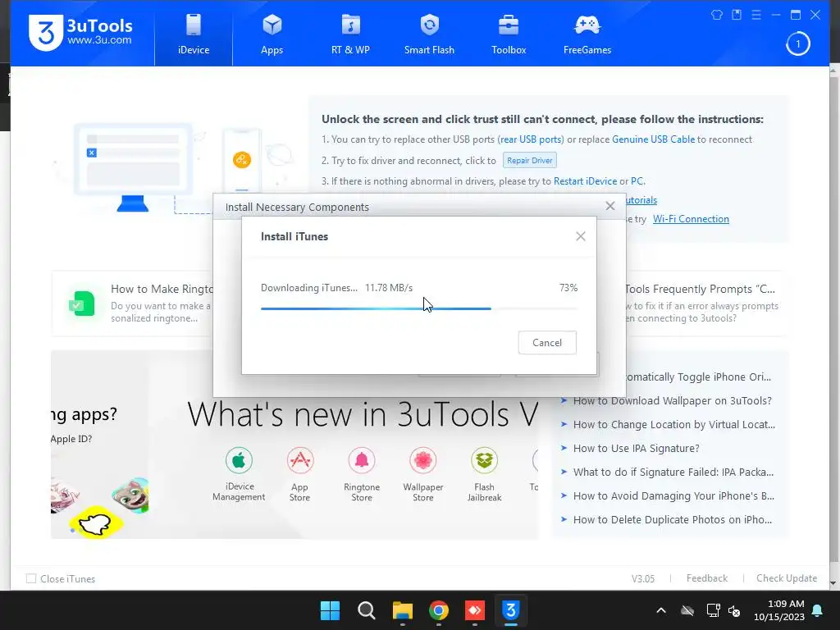Open the Wi-Fi Connection link
The width and height of the screenshot is (840, 630).
pos(691,218)
